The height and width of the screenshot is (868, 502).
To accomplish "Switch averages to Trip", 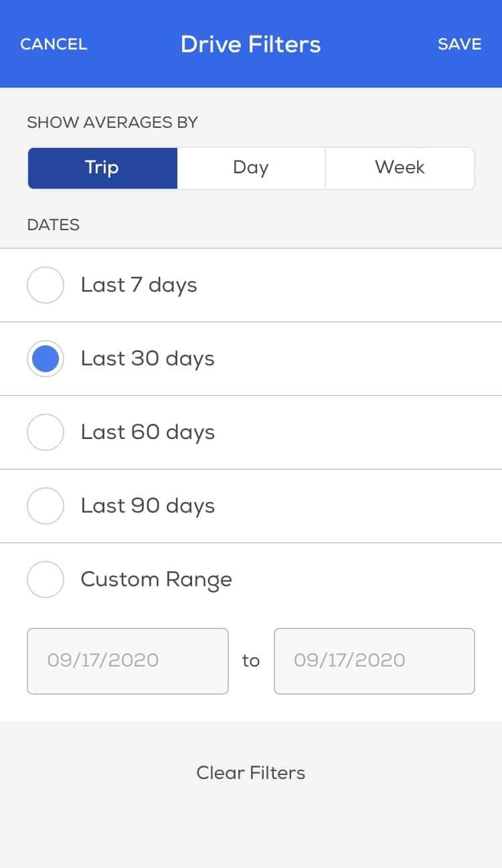I will pos(102,167).
